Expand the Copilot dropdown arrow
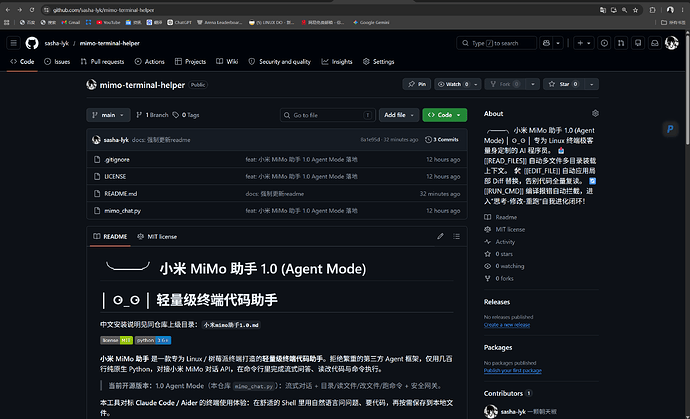The image size is (690, 419). click(558, 43)
